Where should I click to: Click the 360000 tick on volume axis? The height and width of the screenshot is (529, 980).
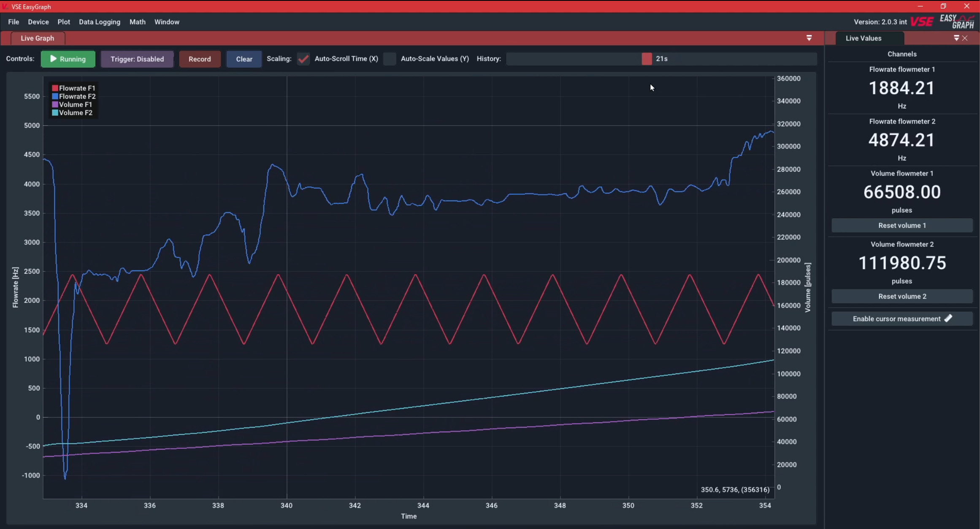[789, 78]
